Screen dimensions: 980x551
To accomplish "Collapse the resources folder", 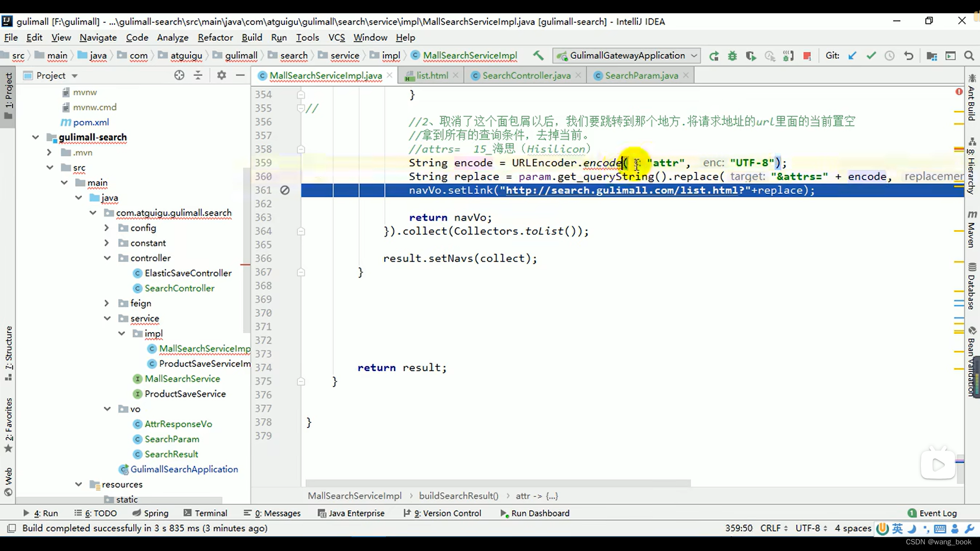I will coord(78,485).
